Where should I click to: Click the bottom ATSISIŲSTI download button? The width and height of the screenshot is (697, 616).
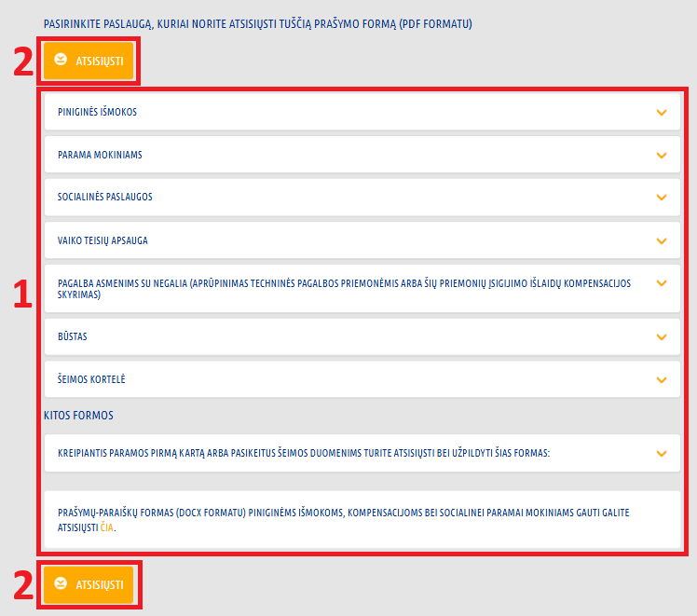(89, 584)
